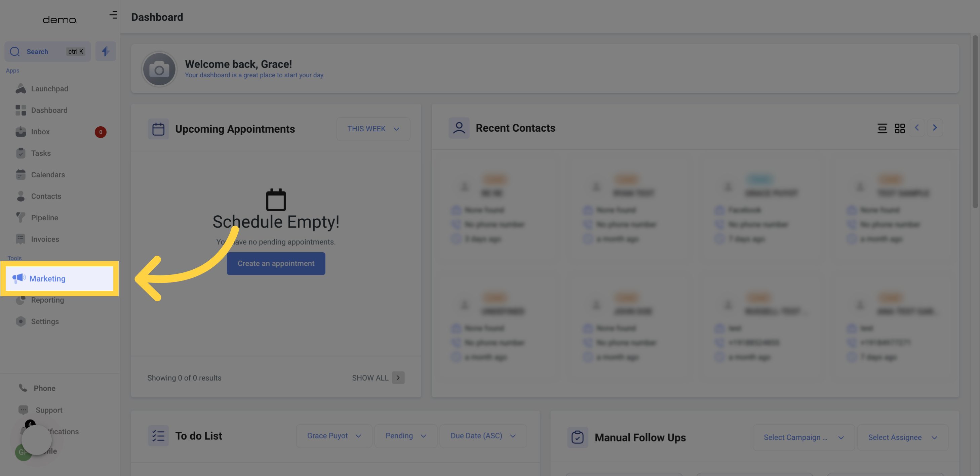Open Due Date (ASC) sort dropdown
The width and height of the screenshot is (980, 476).
[x=483, y=436]
